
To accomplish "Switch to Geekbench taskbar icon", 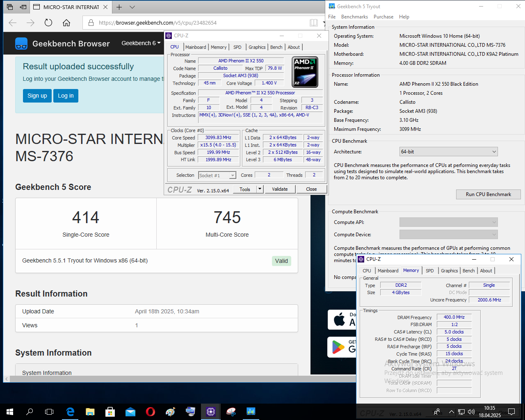I will click(x=251, y=412).
